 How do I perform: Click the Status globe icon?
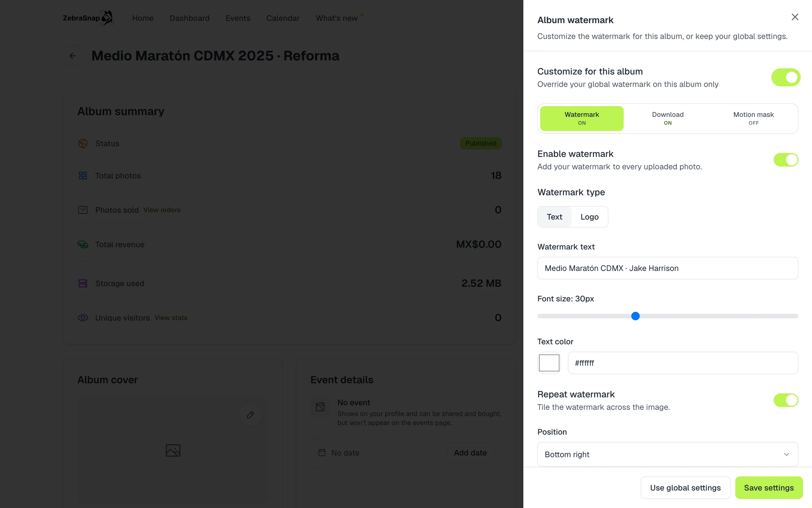[x=83, y=143]
